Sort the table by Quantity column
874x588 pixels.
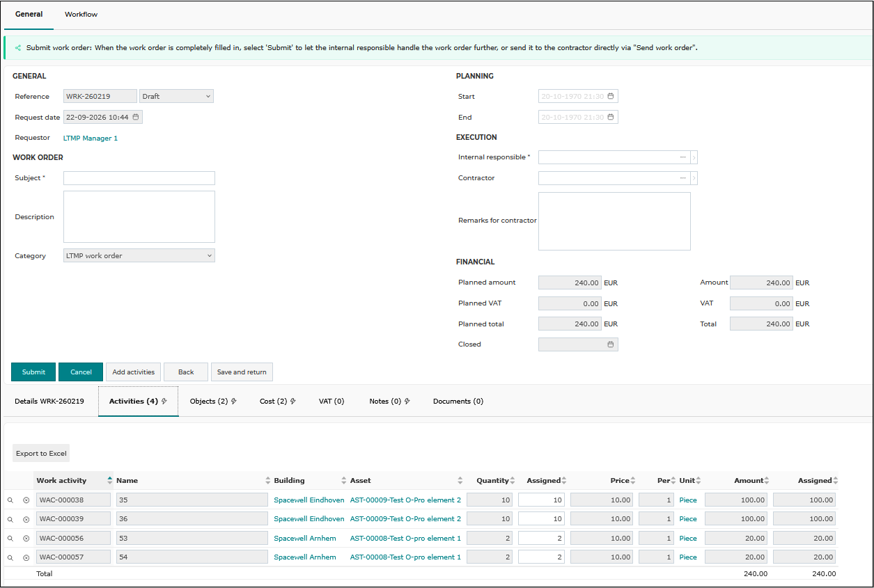tap(513, 480)
